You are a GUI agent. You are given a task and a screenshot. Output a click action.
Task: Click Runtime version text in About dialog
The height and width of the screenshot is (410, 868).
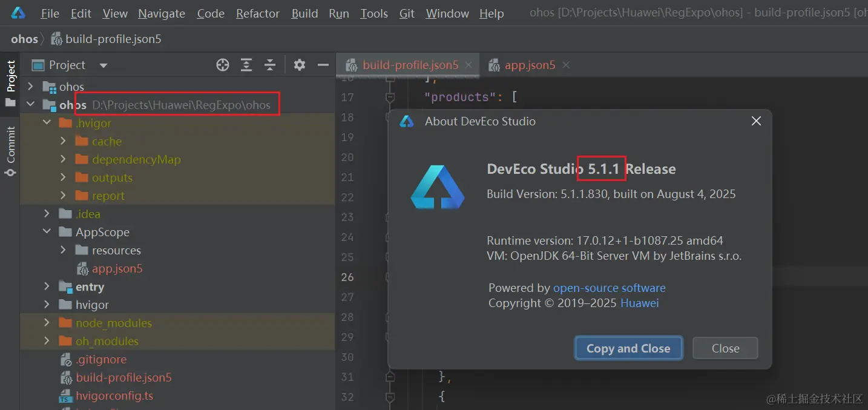pyautogui.click(x=605, y=240)
